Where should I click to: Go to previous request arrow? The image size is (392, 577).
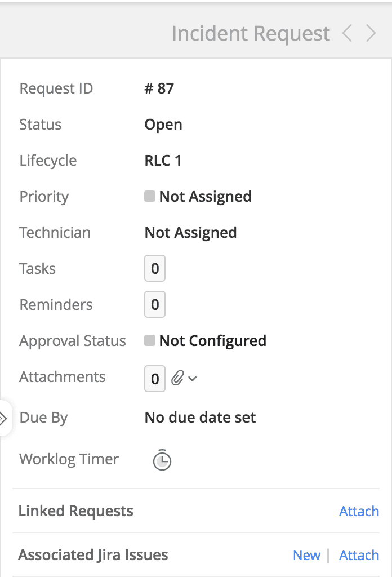click(x=348, y=34)
